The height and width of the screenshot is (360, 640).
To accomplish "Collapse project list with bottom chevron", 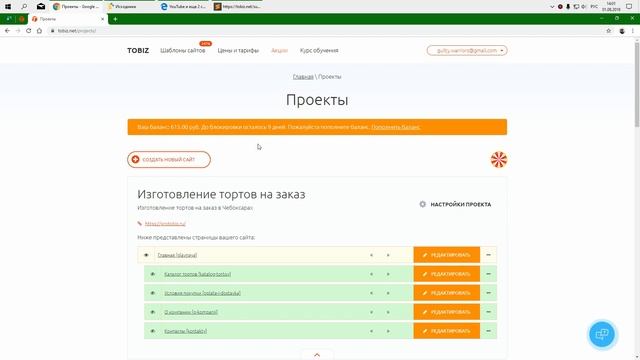I will (x=317, y=355).
